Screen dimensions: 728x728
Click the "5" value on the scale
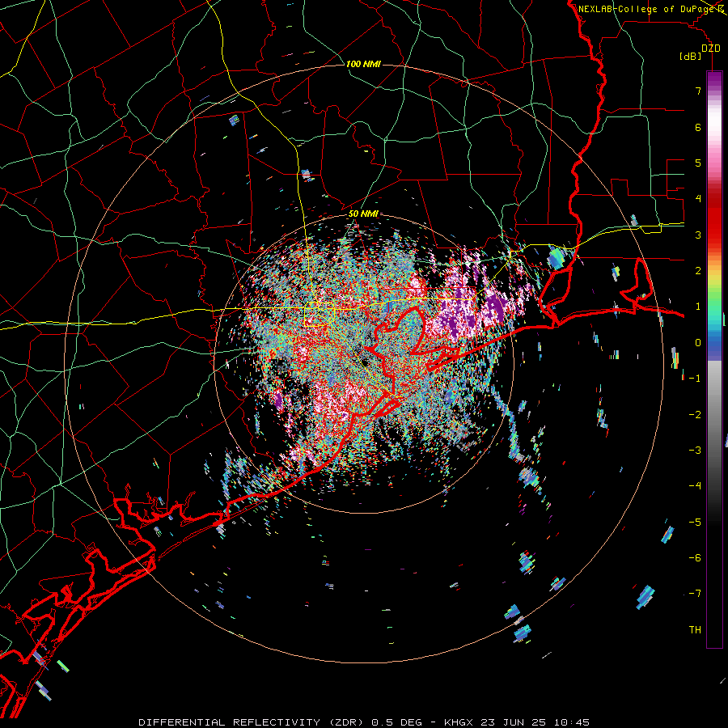698,163
